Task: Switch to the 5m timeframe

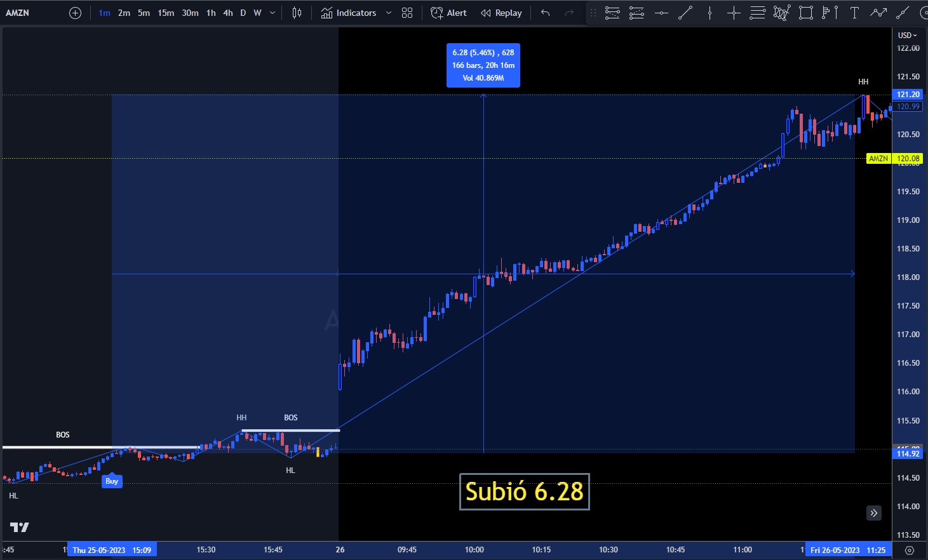Action: tap(144, 13)
